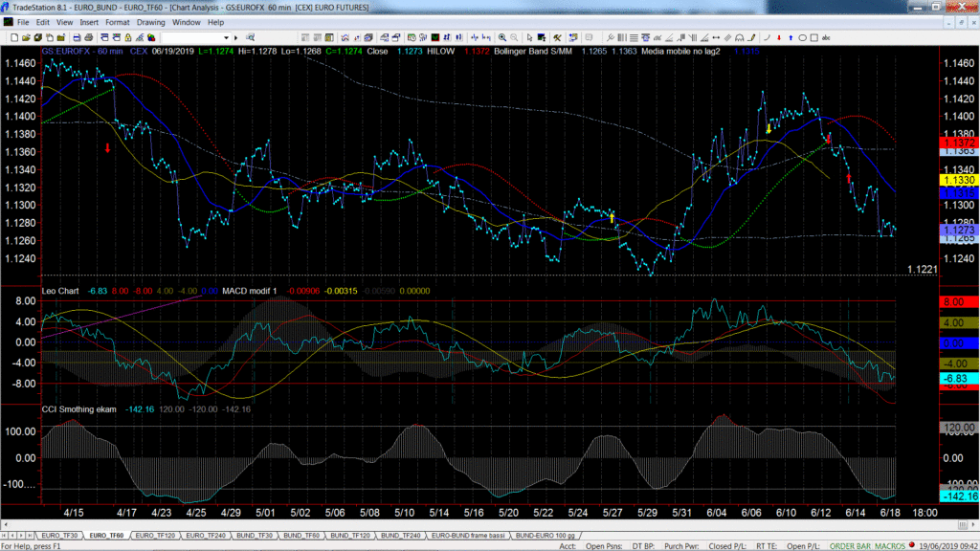Open the View menu
The width and height of the screenshot is (980, 551).
point(64,23)
